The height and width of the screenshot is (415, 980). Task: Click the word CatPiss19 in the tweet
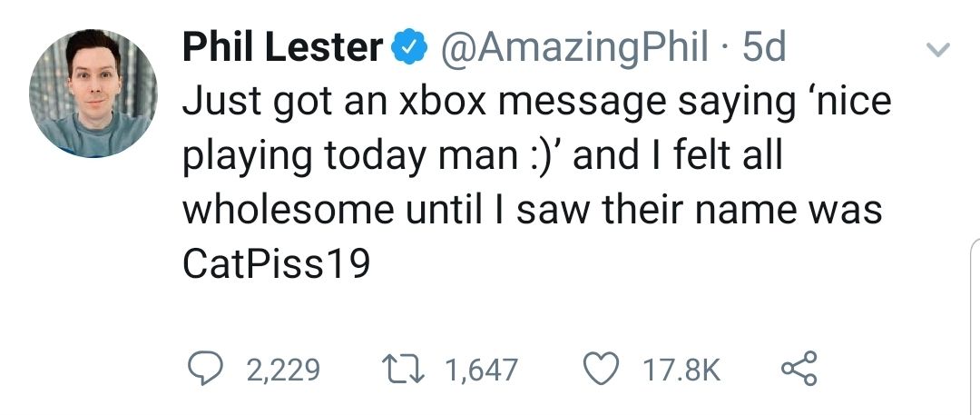(x=277, y=263)
